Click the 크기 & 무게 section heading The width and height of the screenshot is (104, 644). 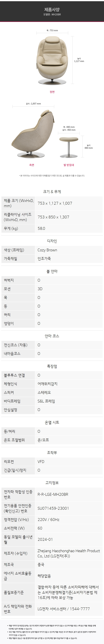52,192
